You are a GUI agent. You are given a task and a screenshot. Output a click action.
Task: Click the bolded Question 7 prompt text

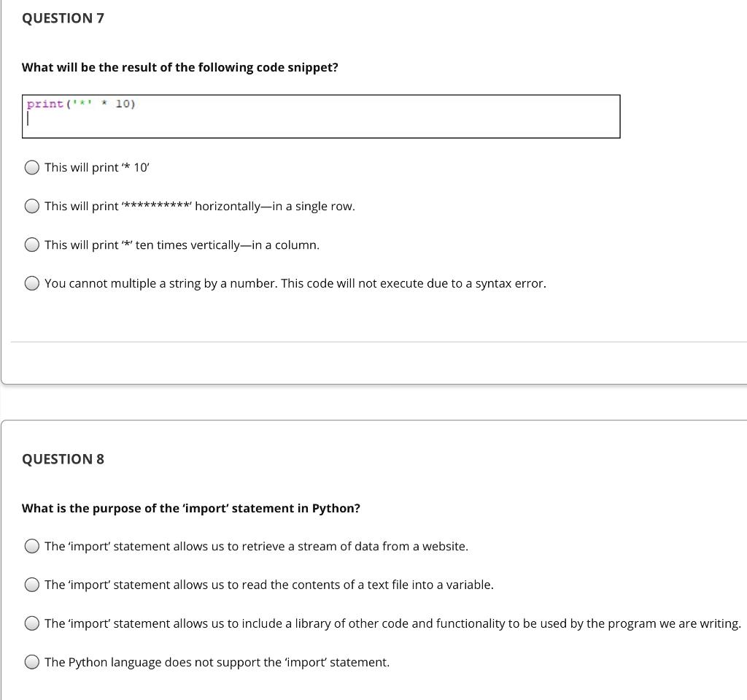click(180, 67)
